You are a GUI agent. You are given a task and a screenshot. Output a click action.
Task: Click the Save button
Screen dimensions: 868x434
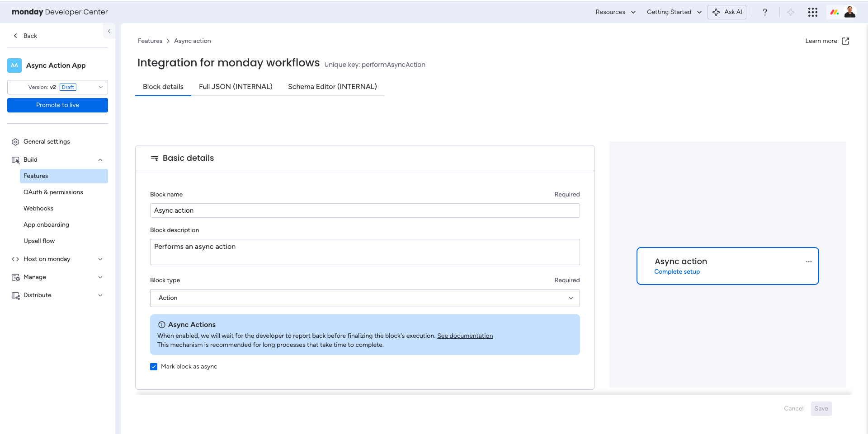click(x=821, y=409)
